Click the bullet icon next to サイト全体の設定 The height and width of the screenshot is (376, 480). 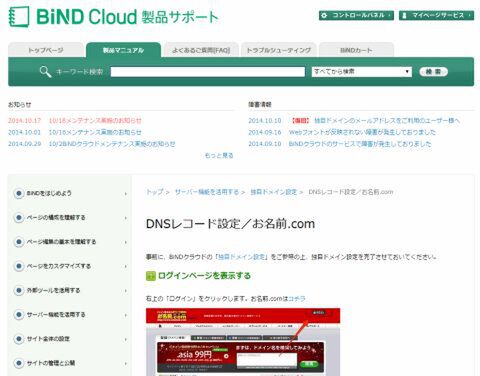tap(19, 339)
